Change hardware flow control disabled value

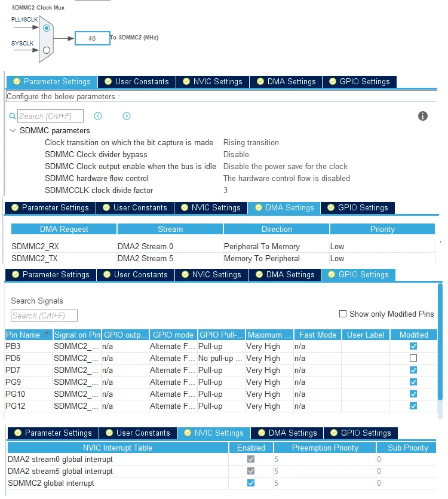pyautogui.click(x=286, y=179)
